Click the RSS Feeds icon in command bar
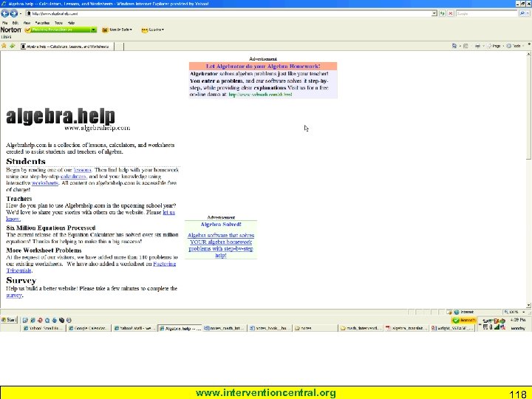The height and width of the screenshot is (399, 532). 465,46
